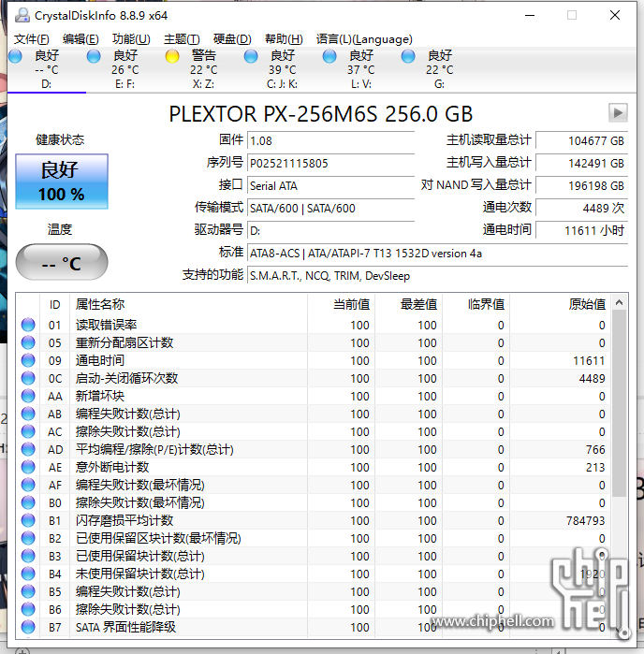This screenshot has width=644, height=654.
Task: Click scrollbar up arrow in attribute list
Action: click(620, 303)
